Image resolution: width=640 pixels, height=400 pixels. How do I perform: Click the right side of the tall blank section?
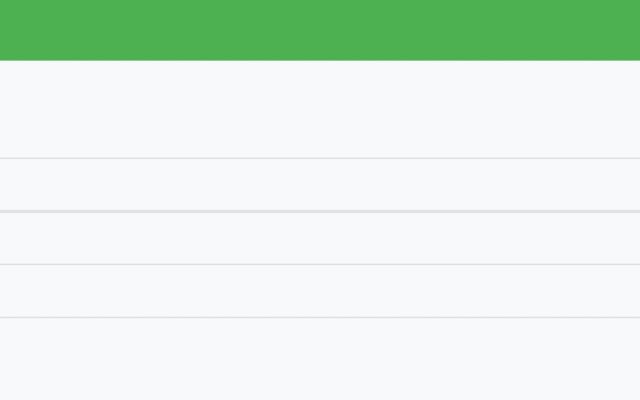(x=620, y=109)
